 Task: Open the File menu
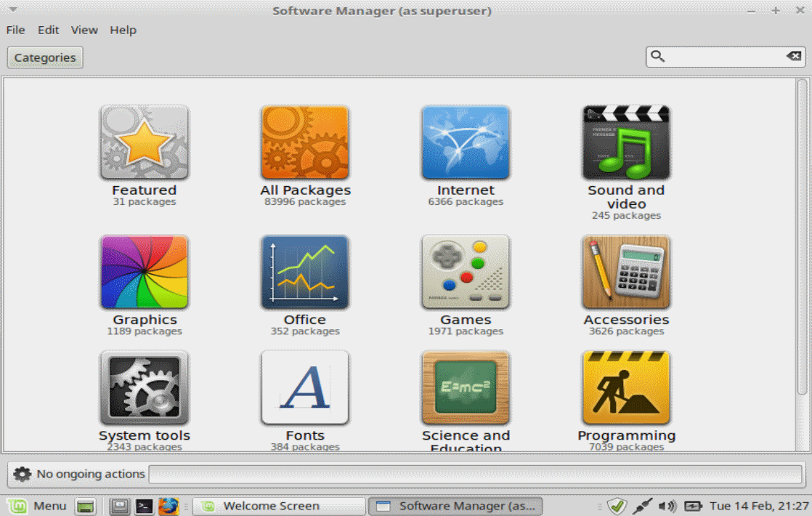coord(15,30)
